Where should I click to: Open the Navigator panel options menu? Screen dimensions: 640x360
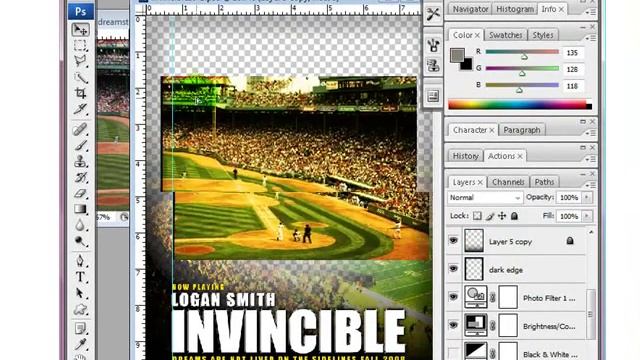pos(591,12)
